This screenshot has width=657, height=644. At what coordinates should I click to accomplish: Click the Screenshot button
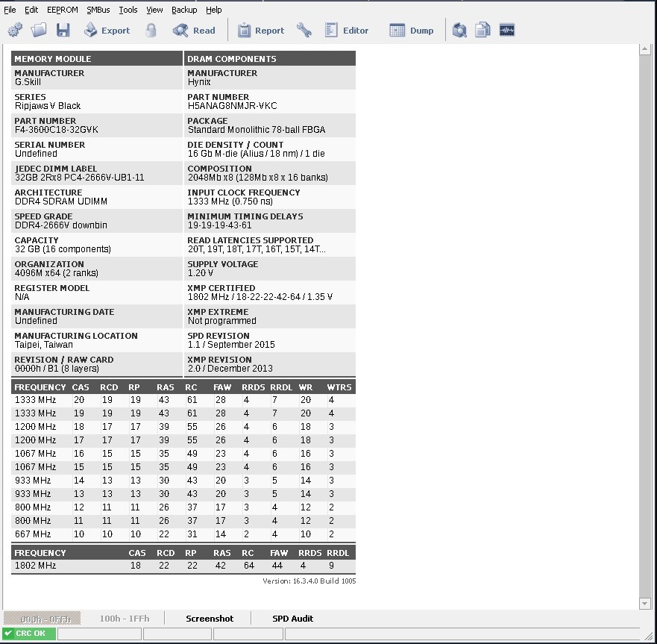coord(210,619)
